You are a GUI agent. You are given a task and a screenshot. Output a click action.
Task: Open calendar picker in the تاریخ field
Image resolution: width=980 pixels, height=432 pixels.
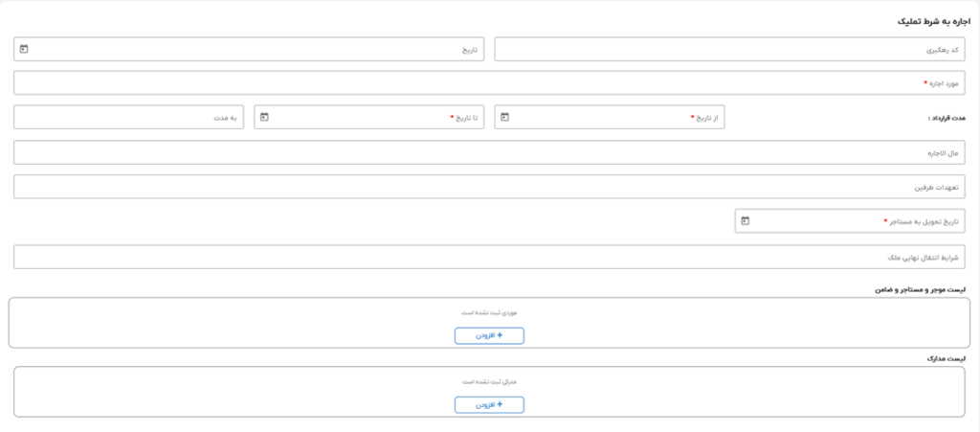click(x=24, y=49)
